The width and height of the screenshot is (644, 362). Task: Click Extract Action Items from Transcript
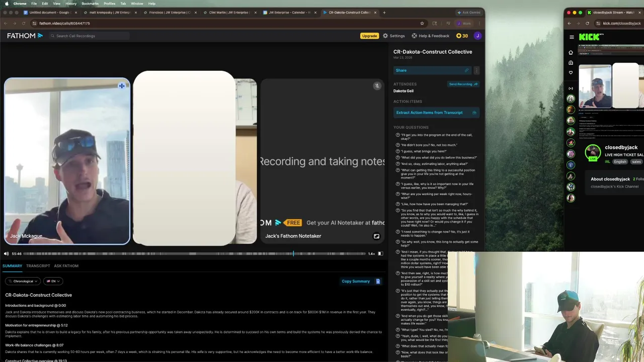tap(436, 113)
